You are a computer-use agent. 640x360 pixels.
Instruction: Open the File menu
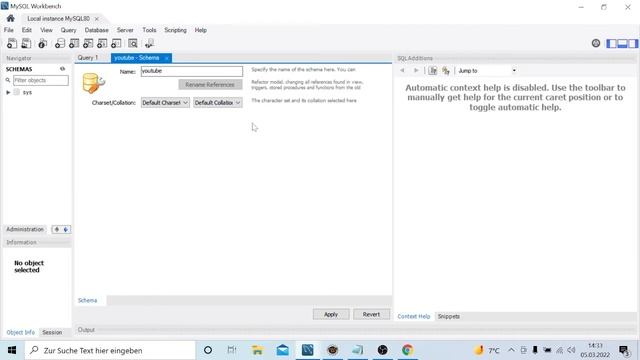(x=9, y=30)
